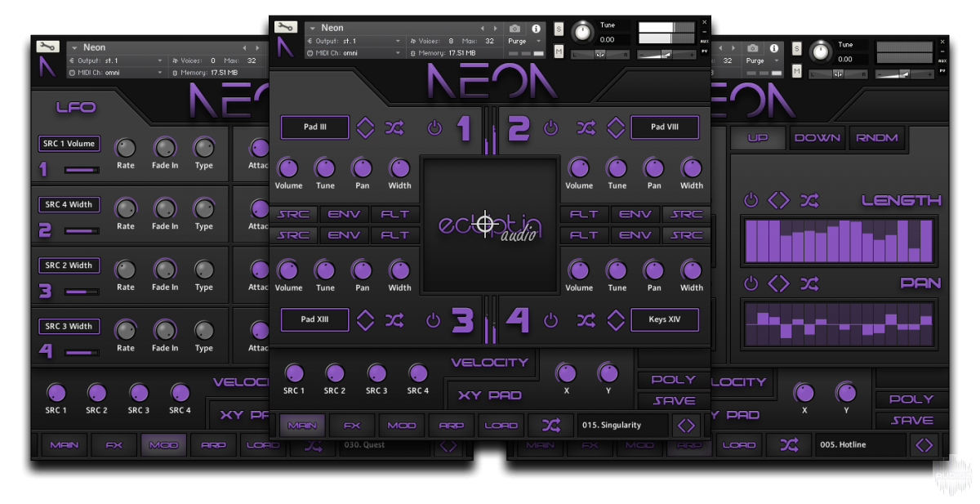980x504 pixels.
Task: Select the DOWN arp mode in right window
Action: (x=817, y=138)
